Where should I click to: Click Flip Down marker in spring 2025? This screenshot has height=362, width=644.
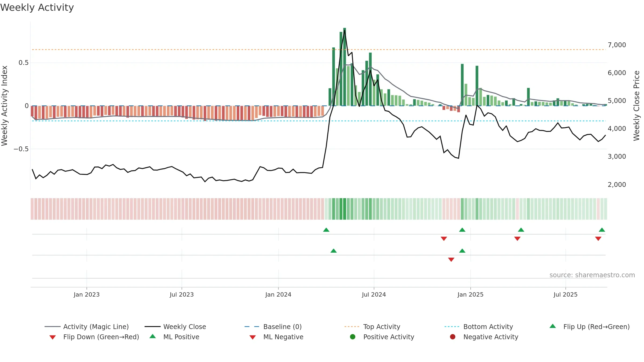(x=517, y=239)
